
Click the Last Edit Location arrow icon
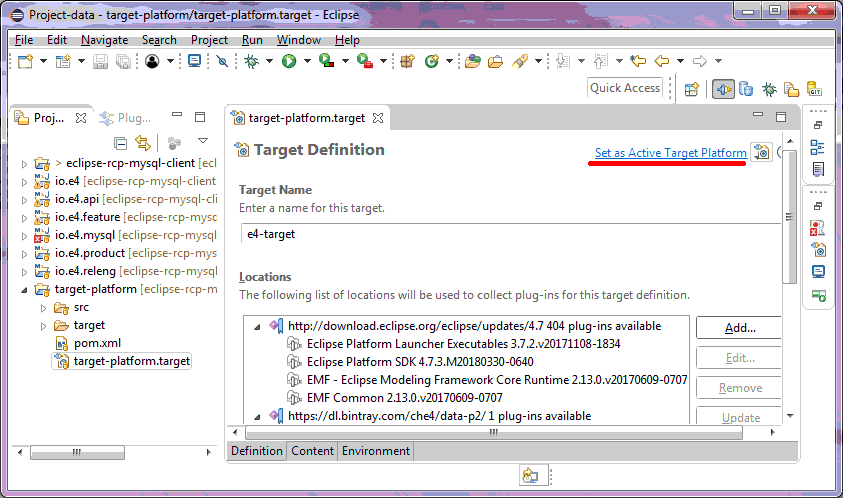pyautogui.click(x=638, y=61)
